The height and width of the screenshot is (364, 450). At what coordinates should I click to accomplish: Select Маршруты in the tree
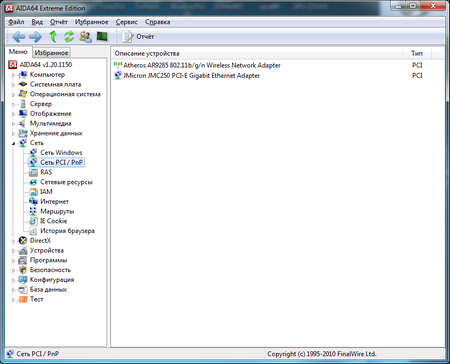point(57,211)
